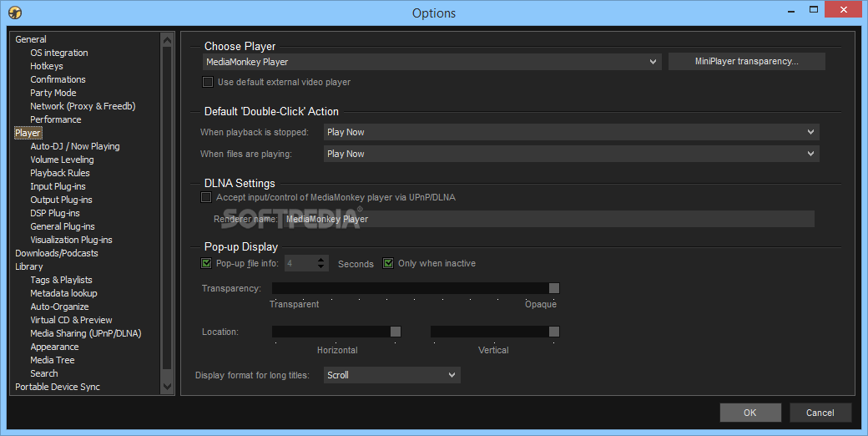Open the When playback is stopped dropdown

pyautogui.click(x=571, y=132)
